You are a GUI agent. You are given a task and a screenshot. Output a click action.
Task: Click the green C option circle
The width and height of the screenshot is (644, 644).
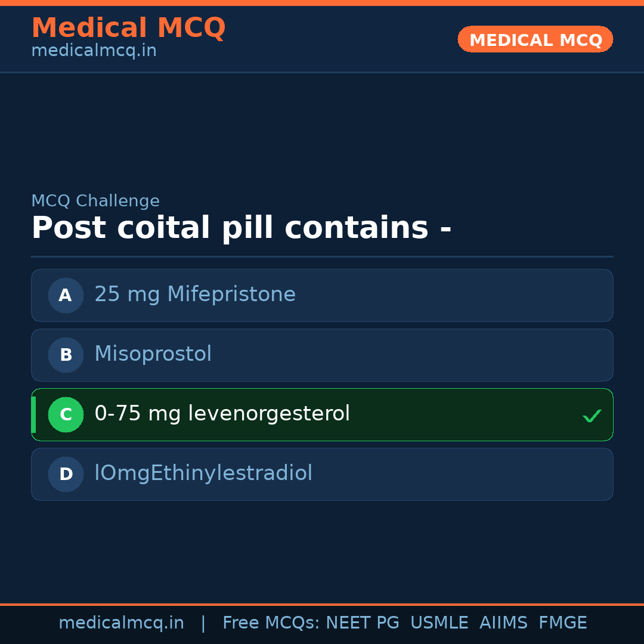coord(66,414)
